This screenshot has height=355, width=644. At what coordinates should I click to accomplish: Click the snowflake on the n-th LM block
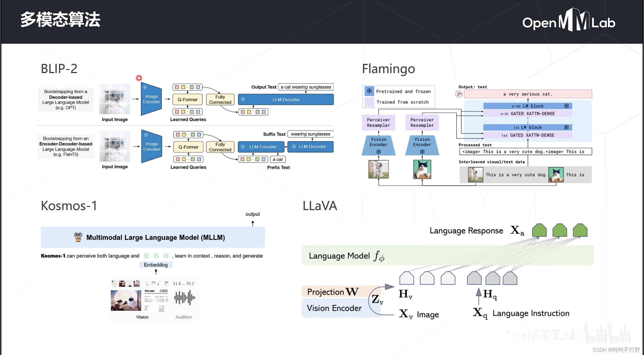(566, 106)
